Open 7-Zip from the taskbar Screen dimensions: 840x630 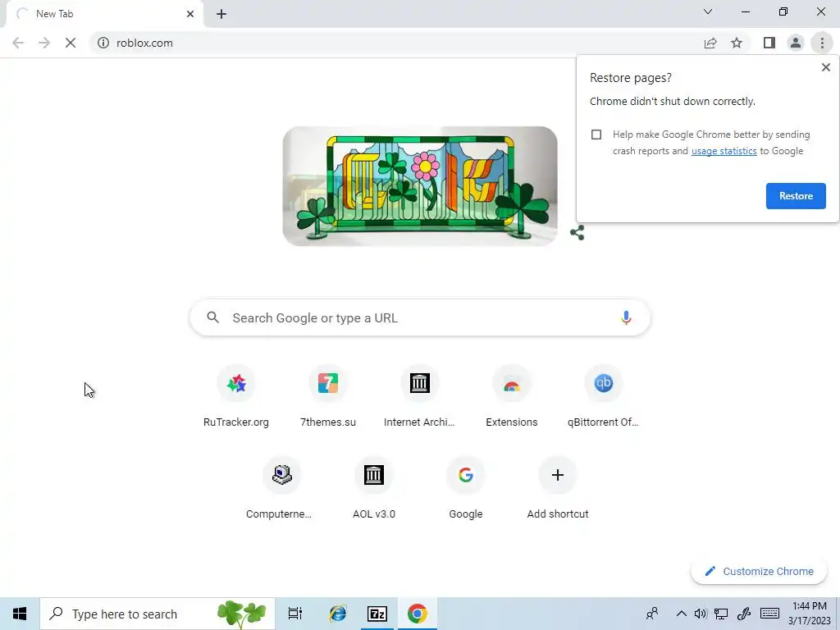(377, 614)
